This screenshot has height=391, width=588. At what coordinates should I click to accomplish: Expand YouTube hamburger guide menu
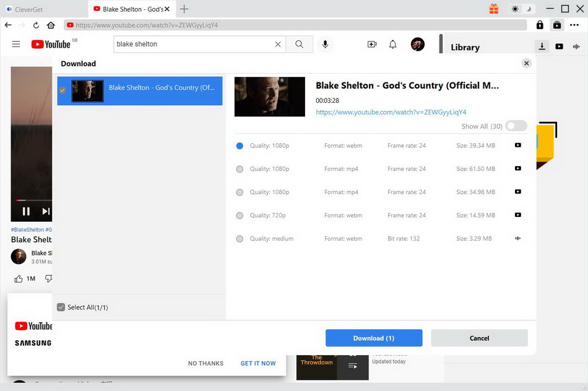click(x=16, y=44)
